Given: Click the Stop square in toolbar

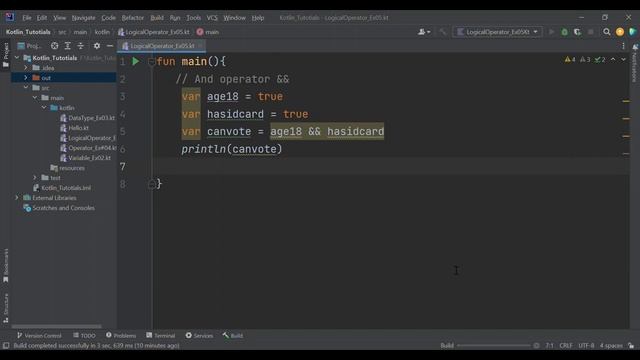Looking at the screenshot, I should 591,32.
